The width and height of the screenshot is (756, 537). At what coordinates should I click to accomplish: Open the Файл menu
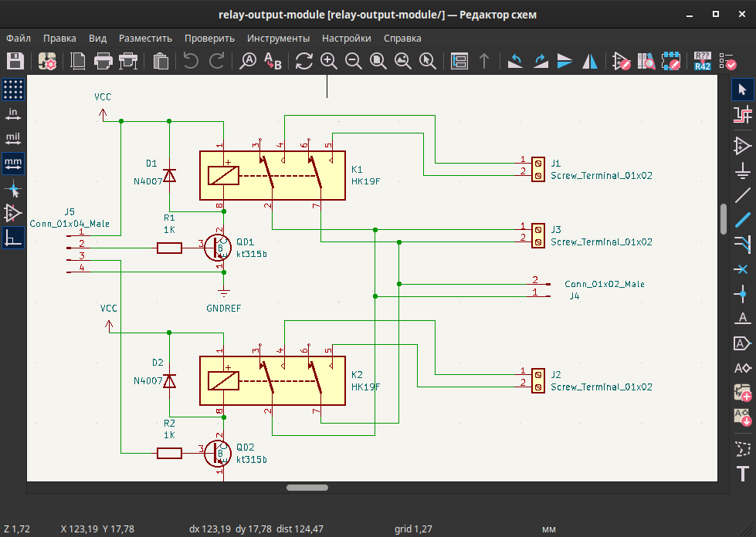pos(18,38)
